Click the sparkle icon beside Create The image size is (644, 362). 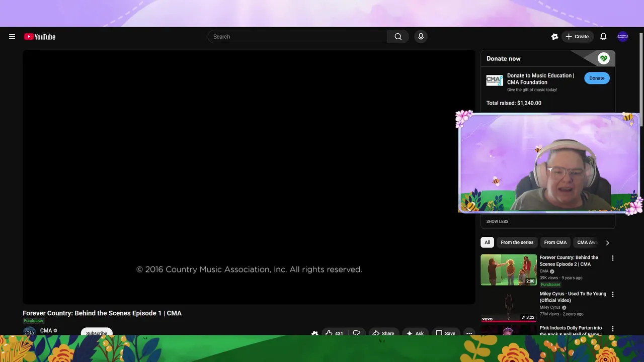tap(554, 37)
